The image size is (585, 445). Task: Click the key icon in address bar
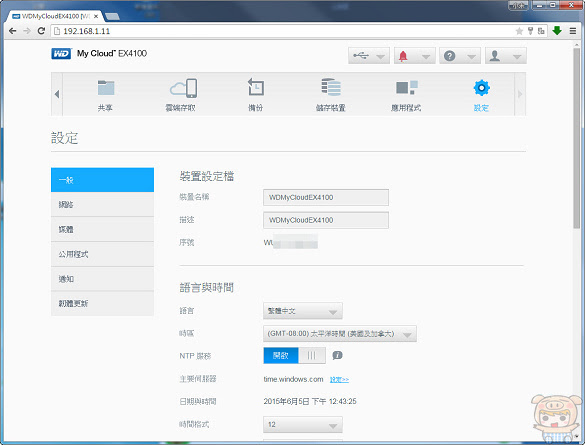coord(530,31)
